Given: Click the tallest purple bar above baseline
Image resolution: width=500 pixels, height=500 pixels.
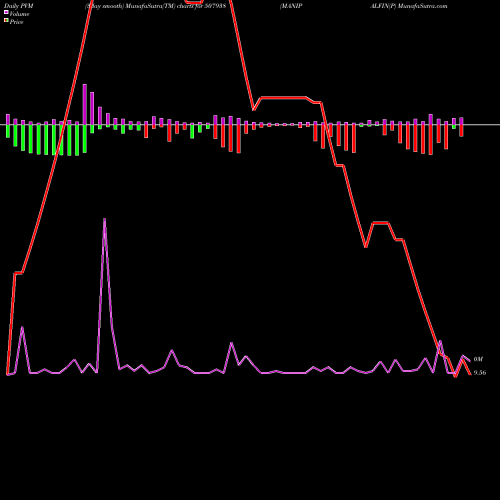Looking at the screenshot, I should pos(85,104).
